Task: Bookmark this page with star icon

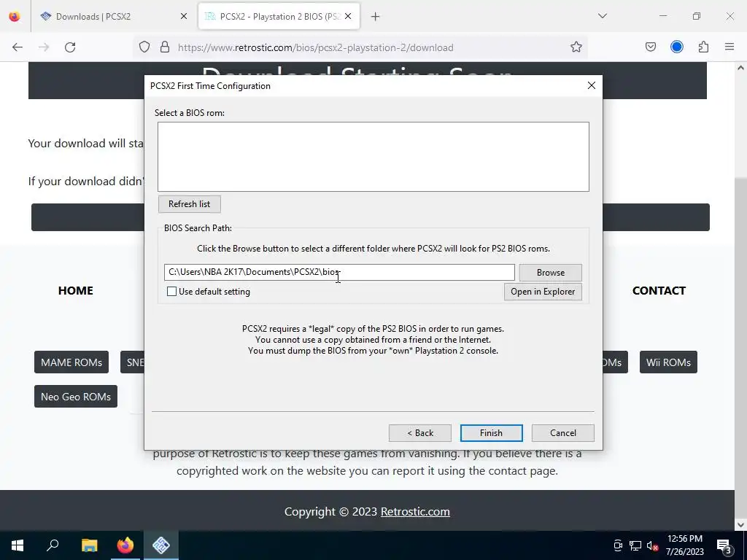Action: [576, 47]
